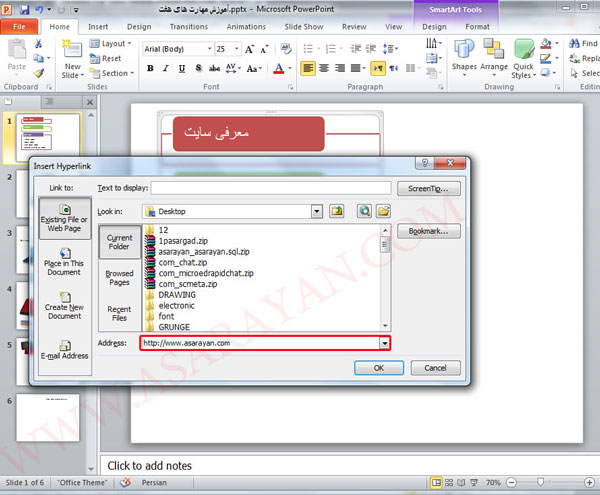
Task: Click the Bookmark... button
Action: click(x=428, y=231)
